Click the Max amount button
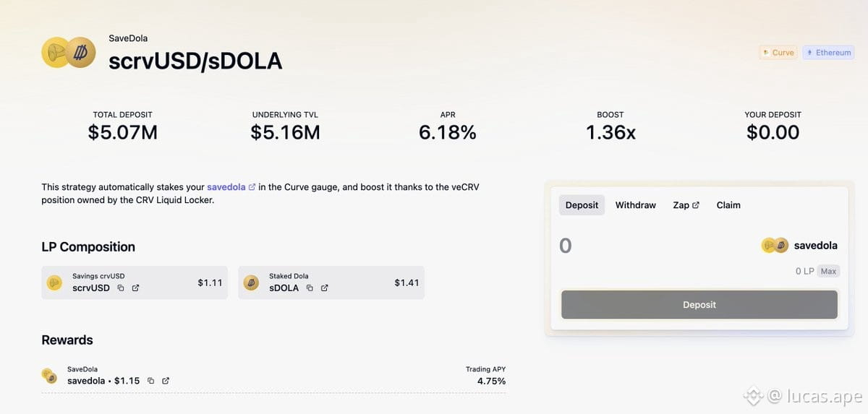The width and height of the screenshot is (868, 414). click(829, 271)
